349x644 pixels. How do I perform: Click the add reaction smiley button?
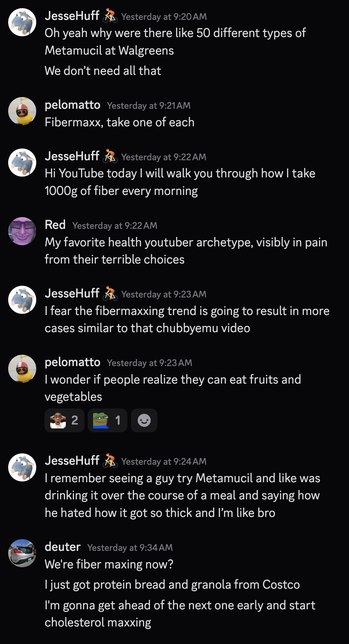coord(144,420)
